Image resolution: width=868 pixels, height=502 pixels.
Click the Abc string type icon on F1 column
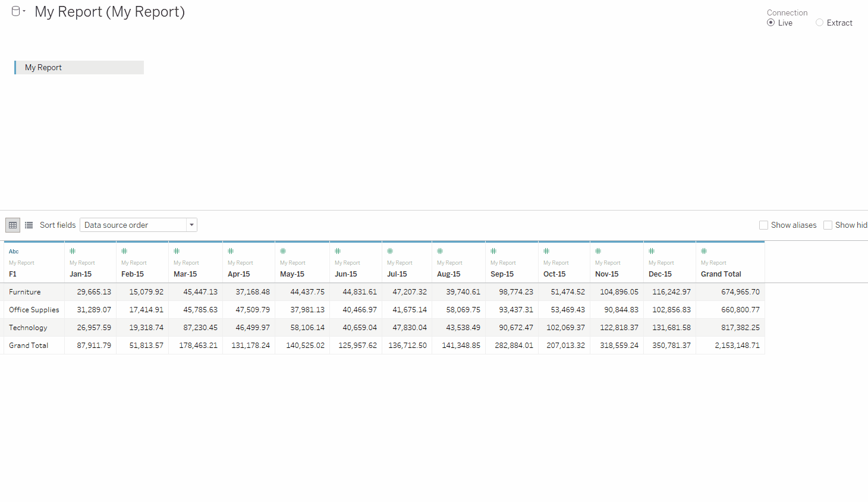pos(13,251)
